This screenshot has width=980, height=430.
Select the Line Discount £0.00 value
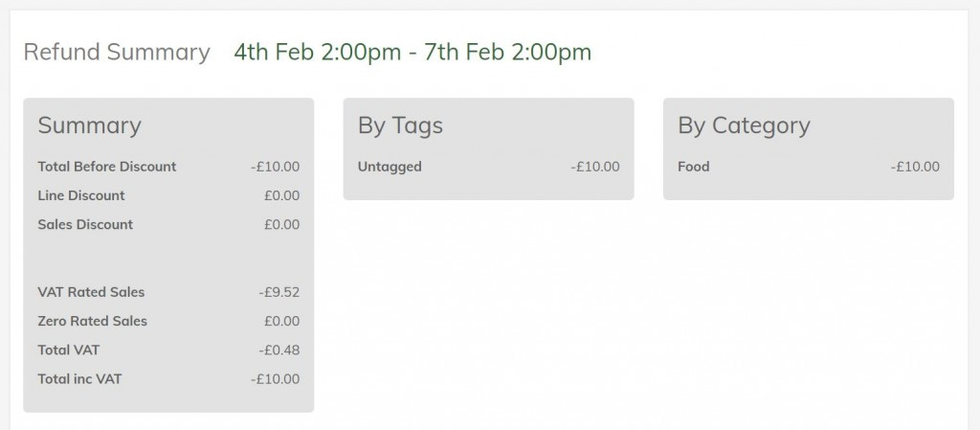[x=281, y=195]
